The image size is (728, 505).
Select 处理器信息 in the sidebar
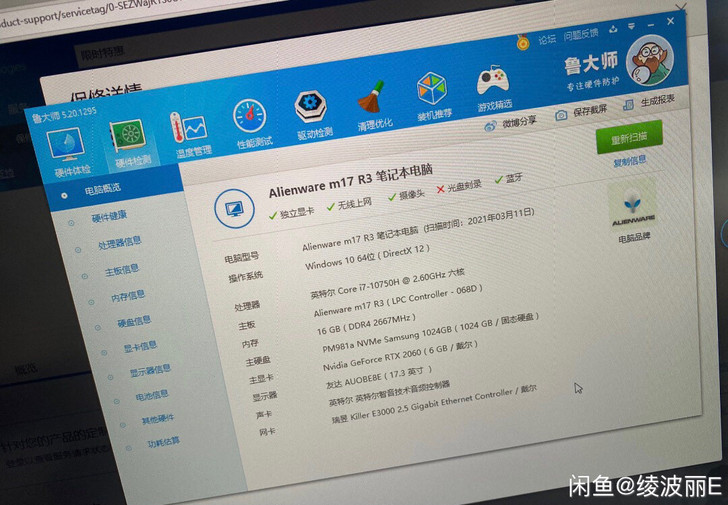click(x=119, y=243)
